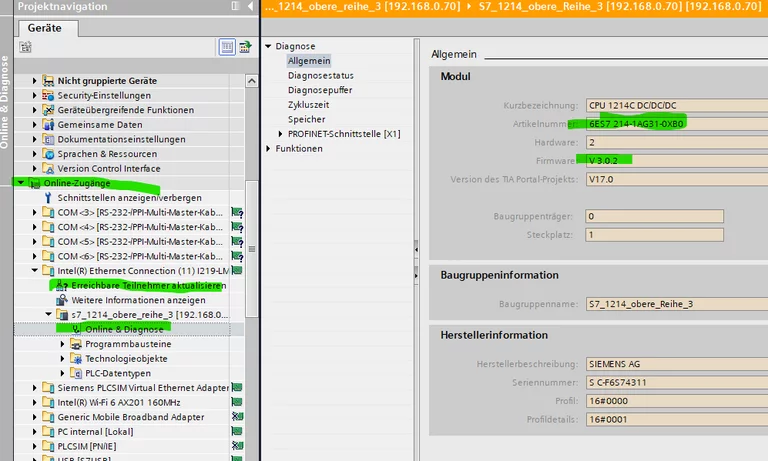
Task: Click the project tree scroll-up arrow
Action: (x=252, y=81)
